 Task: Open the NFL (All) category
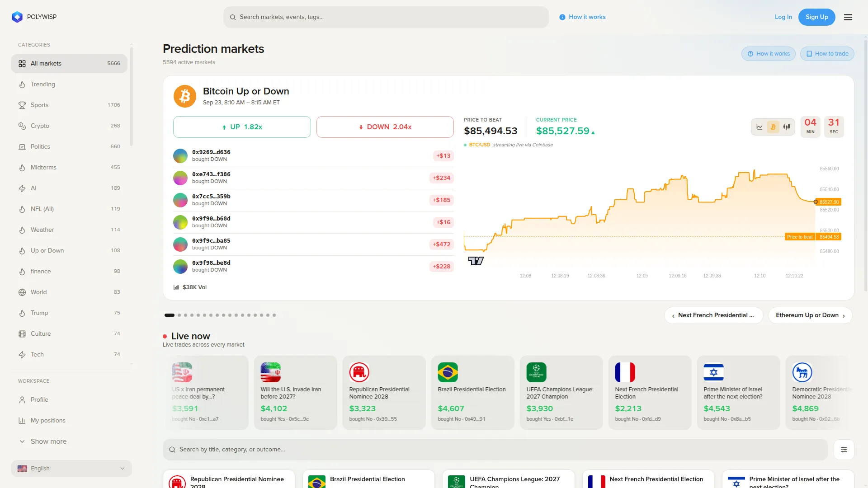tap(69, 209)
